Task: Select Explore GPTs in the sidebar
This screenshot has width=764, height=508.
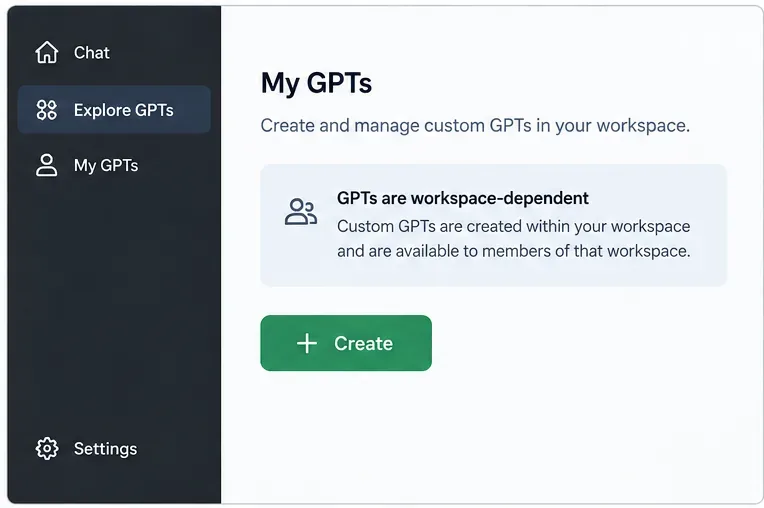Action: coord(114,110)
